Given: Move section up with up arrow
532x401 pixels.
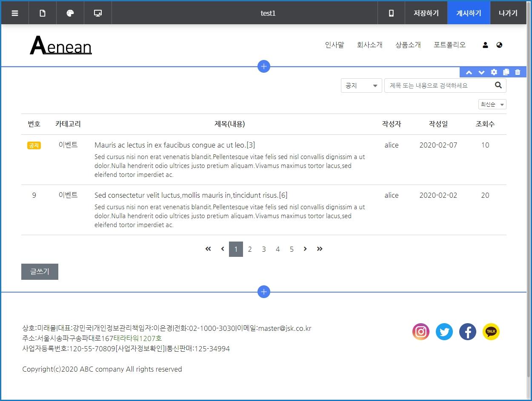Looking at the screenshot, I should point(469,72).
